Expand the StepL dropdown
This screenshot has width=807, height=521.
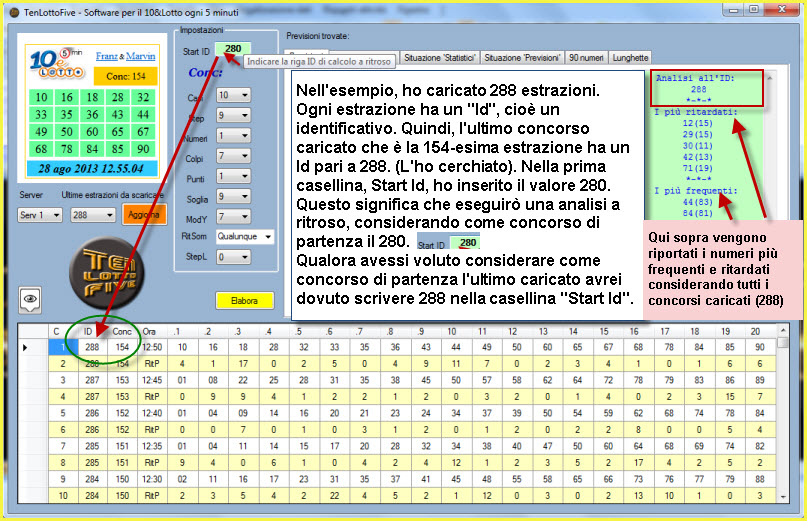point(232,256)
